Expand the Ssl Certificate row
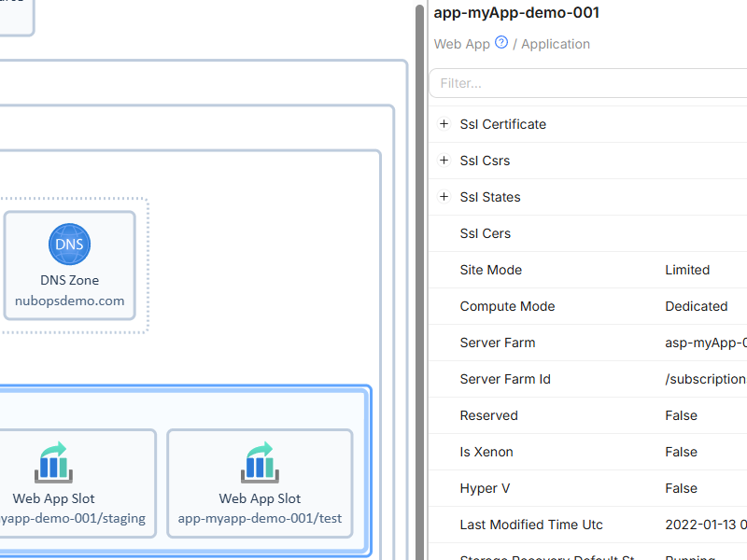This screenshot has width=747, height=560. [x=444, y=124]
